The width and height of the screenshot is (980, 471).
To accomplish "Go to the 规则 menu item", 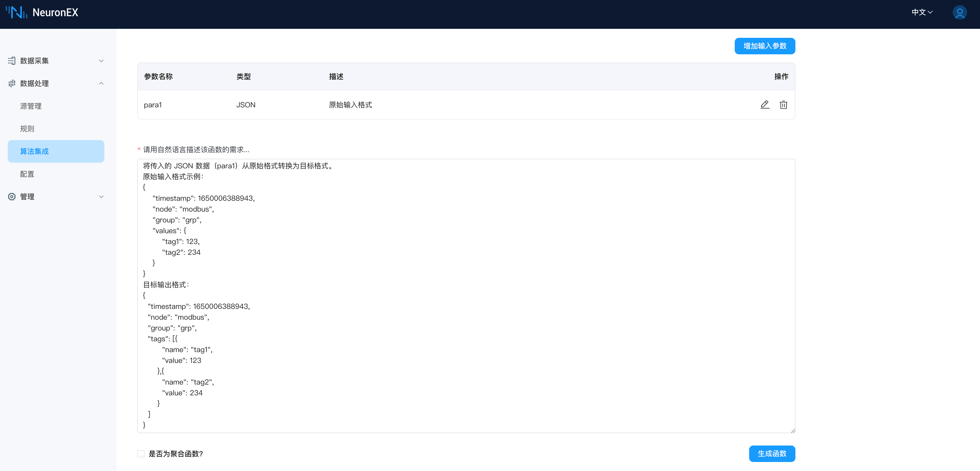I will [27, 129].
